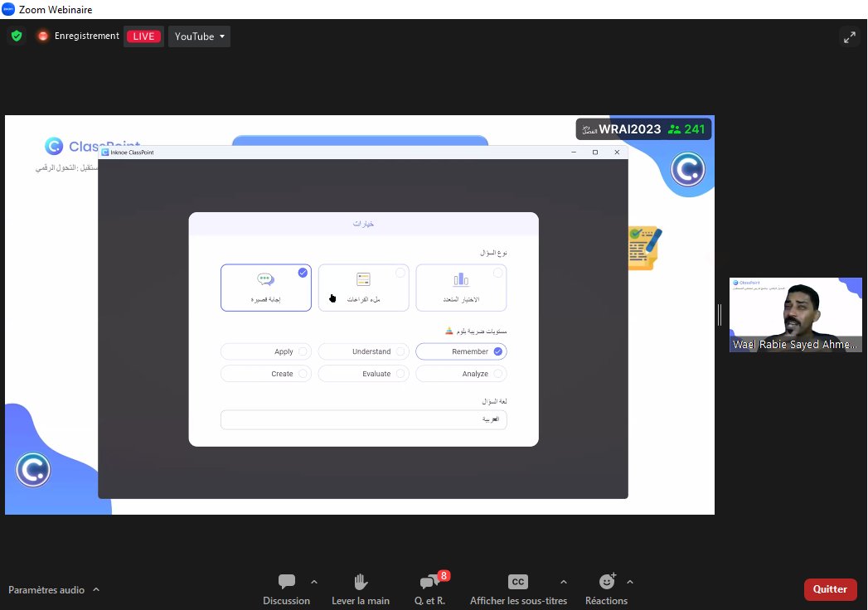The height and width of the screenshot is (610, 868).
Task: Leave the webinar with Quitter
Action: click(831, 589)
